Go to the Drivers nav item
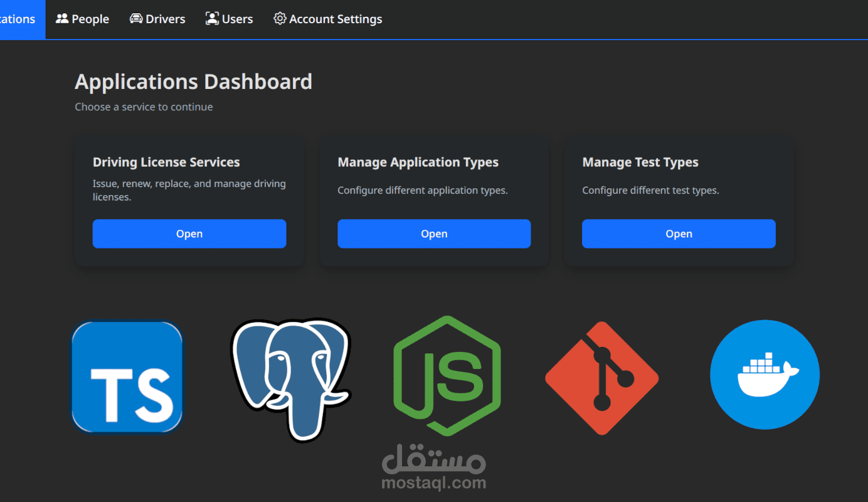Screen dimensions: 868x502 point(157,19)
